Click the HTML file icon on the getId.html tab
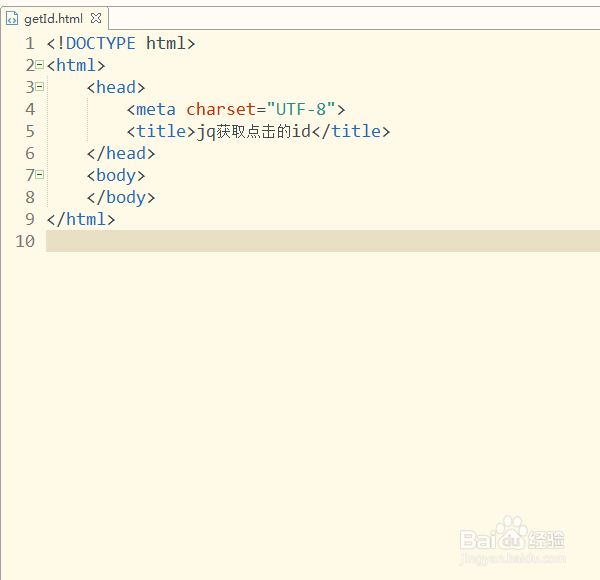 click(x=12, y=18)
